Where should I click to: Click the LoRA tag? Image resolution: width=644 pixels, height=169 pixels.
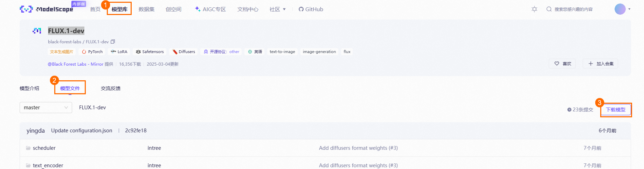tap(119, 52)
